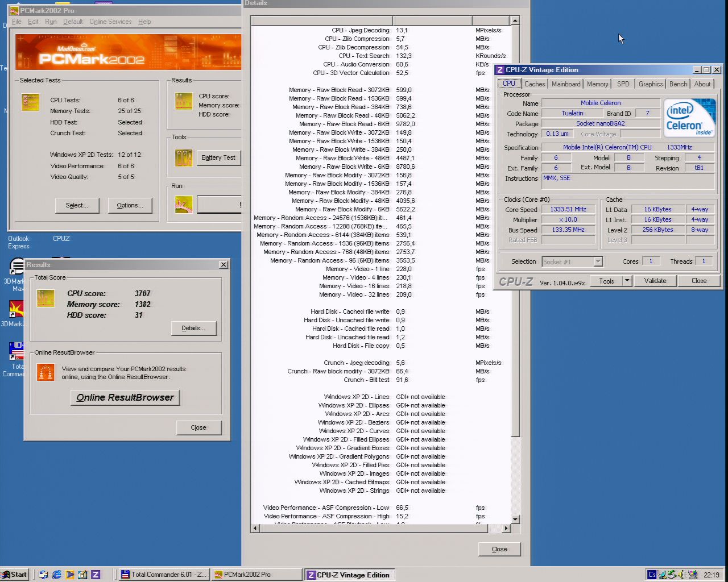Screen dimensions: 728x582
Task: Open the SPD tab in CPU-Z
Action: coord(623,84)
